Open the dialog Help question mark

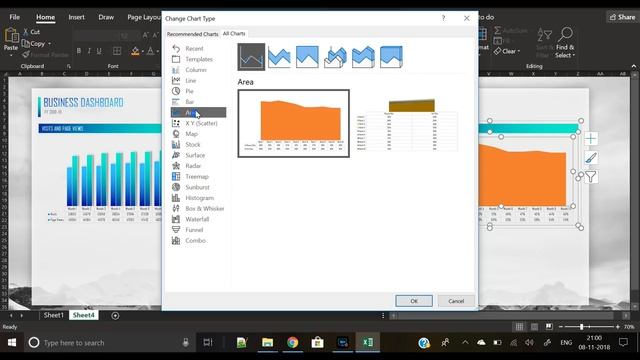[444, 18]
